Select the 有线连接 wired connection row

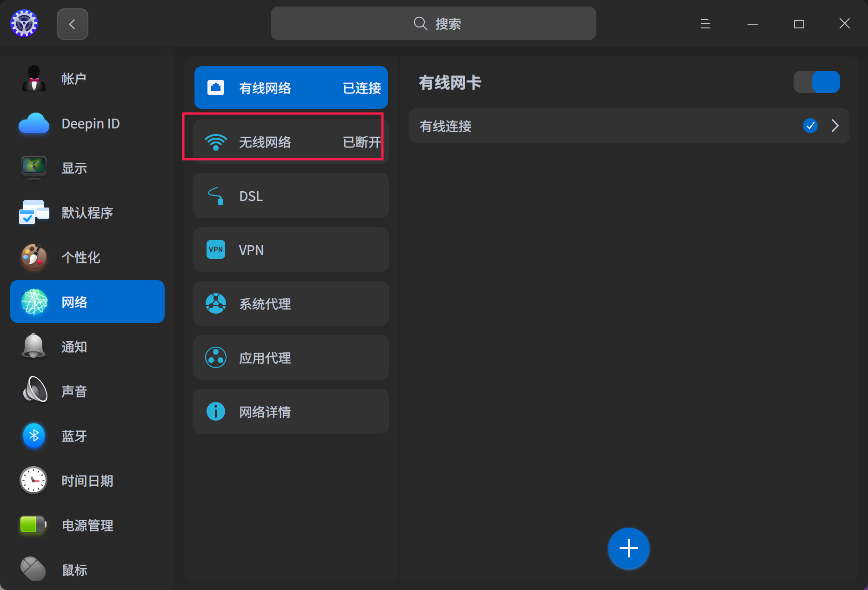(x=629, y=126)
